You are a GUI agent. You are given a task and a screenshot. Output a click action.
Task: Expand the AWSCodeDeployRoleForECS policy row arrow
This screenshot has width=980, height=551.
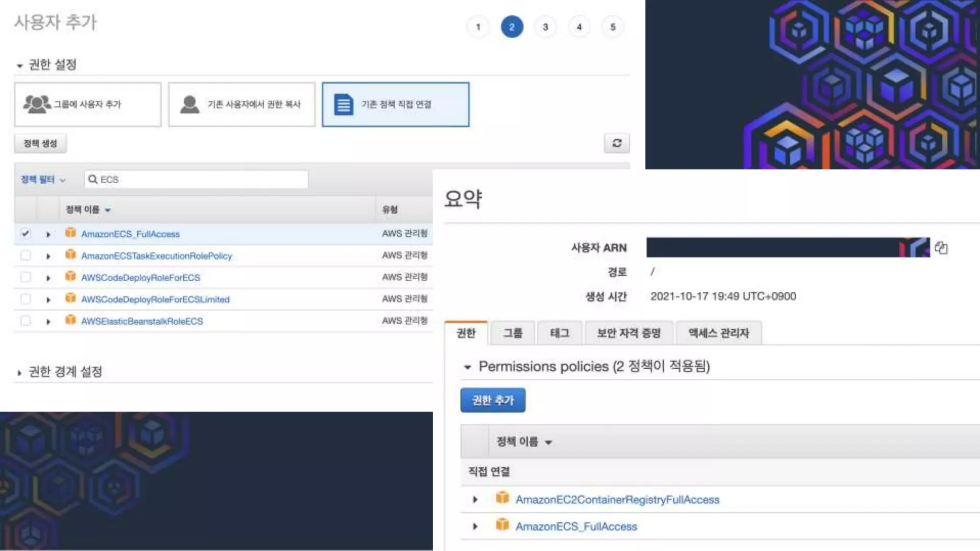pos(48,278)
